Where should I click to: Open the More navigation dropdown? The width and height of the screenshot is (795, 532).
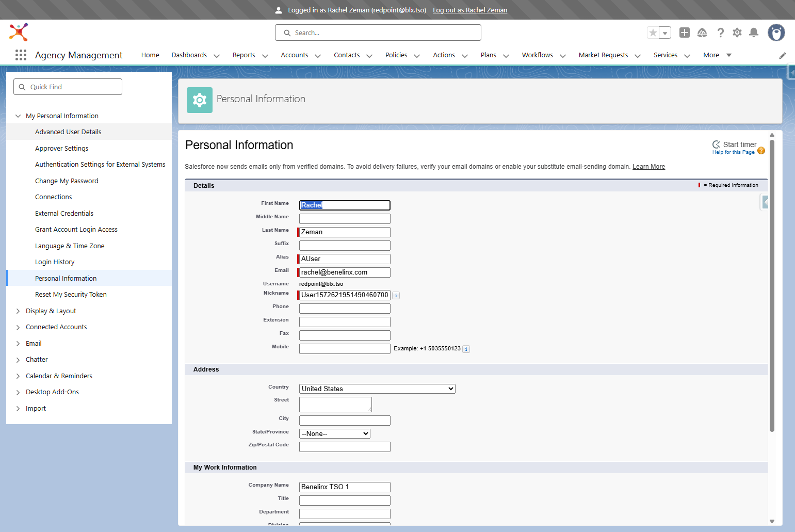pos(717,55)
